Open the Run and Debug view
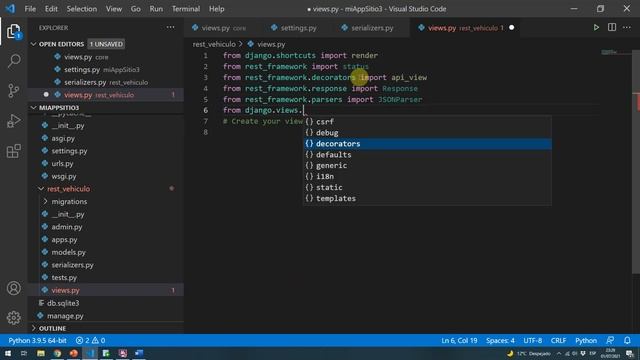 point(13,121)
